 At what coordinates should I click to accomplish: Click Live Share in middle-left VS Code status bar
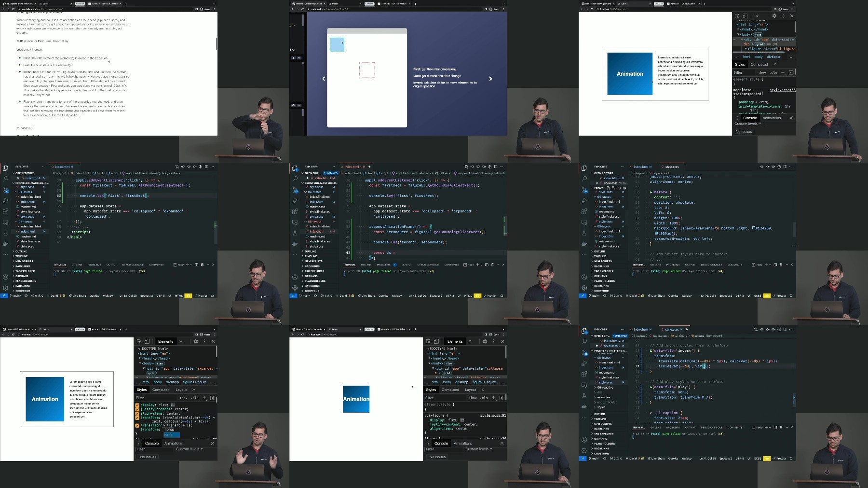[x=78, y=296]
